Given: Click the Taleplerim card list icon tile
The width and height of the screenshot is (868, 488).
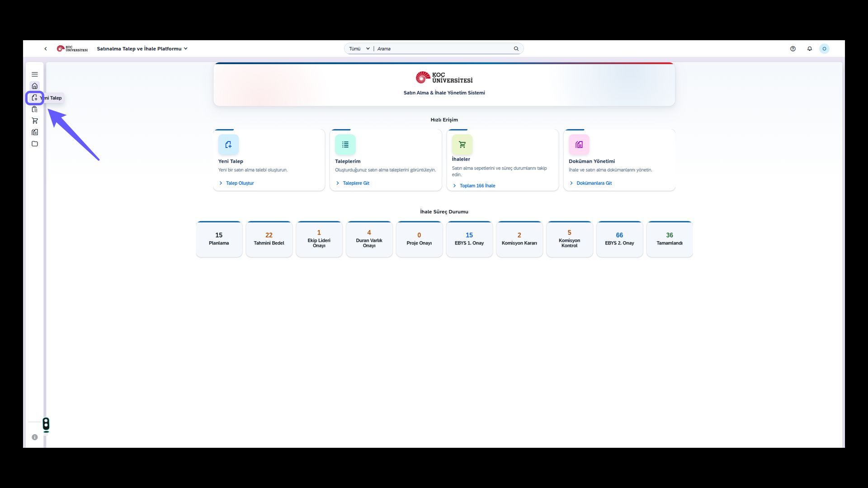Looking at the screenshot, I should tap(345, 145).
